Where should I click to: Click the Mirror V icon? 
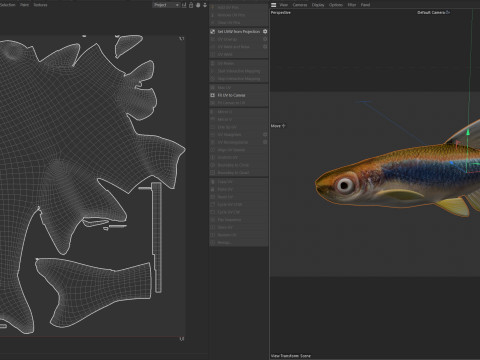click(212, 119)
